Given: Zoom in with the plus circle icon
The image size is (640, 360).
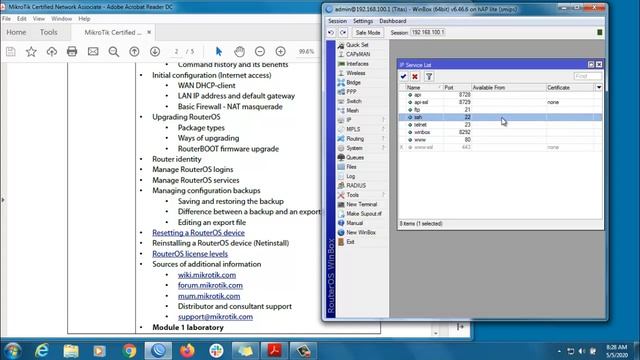Looking at the screenshot, I should 280,51.
